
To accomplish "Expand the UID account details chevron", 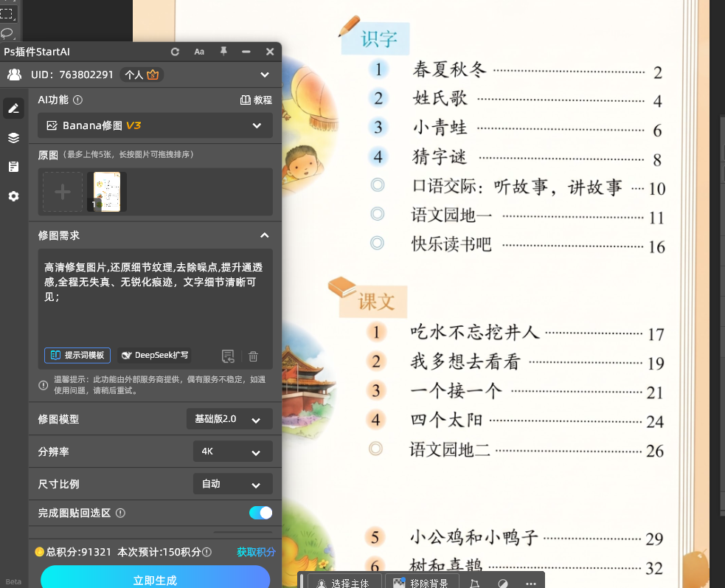I will [x=265, y=75].
